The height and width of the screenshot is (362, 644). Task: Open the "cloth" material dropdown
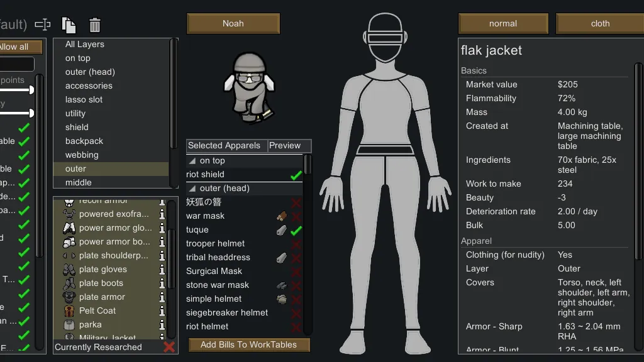click(600, 24)
